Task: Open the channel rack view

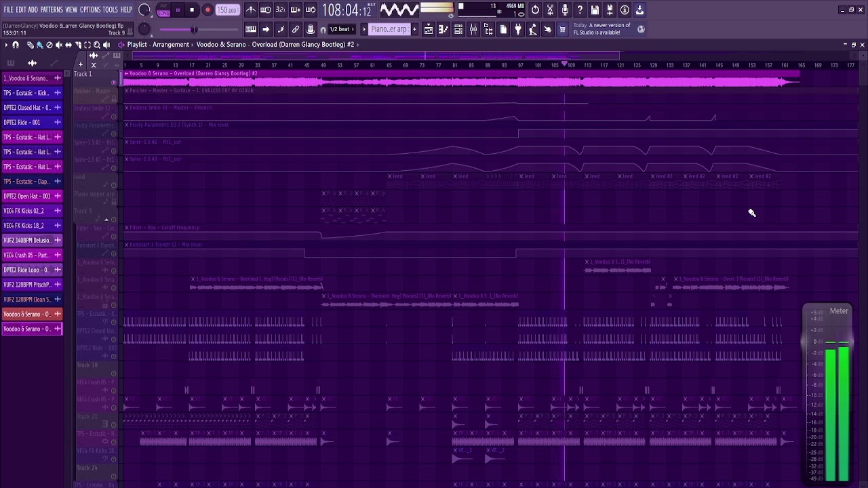Action: pyautogui.click(x=458, y=29)
